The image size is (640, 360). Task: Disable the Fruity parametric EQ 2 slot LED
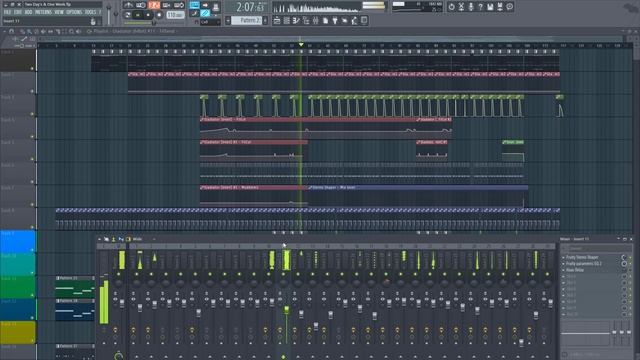click(630, 264)
